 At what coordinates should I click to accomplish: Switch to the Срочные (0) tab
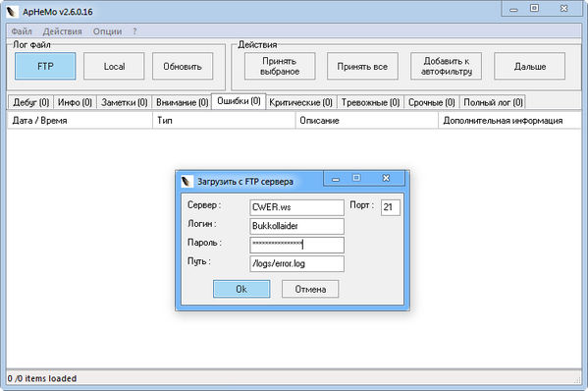point(431,102)
